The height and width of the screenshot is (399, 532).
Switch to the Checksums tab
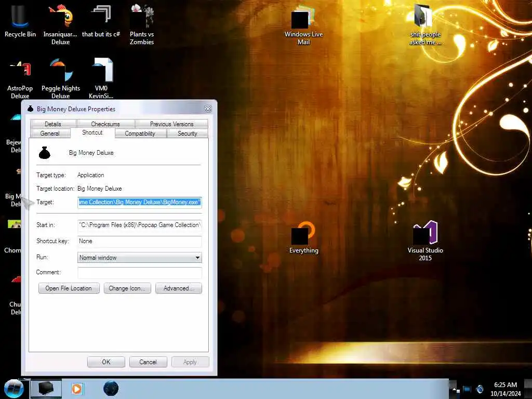click(105, 124)
